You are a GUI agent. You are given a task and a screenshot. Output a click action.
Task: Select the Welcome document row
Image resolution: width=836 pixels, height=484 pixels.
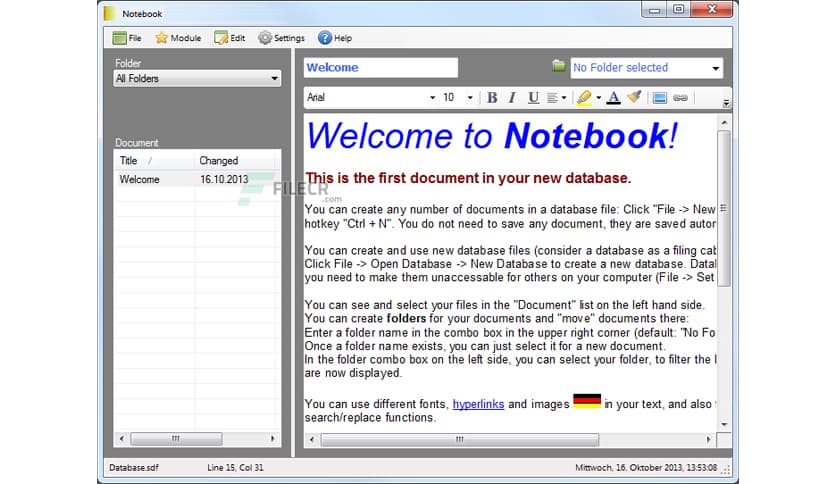click(x=197, y=179)
